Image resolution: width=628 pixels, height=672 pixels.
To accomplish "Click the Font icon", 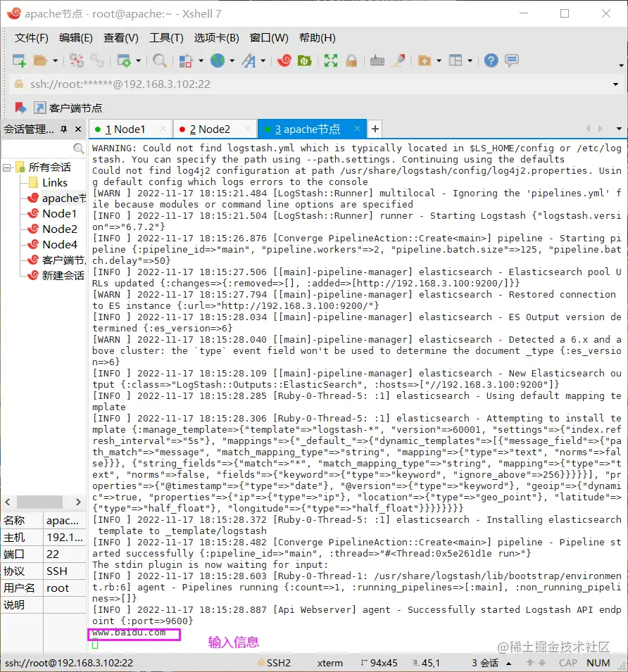I will coord(249,61).
